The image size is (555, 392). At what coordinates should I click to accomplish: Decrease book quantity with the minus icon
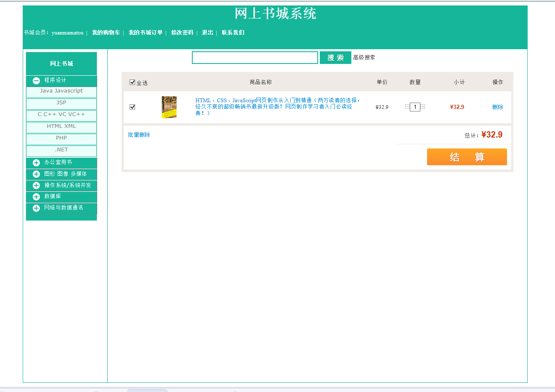pyautogui.click(x=406, y=107)
